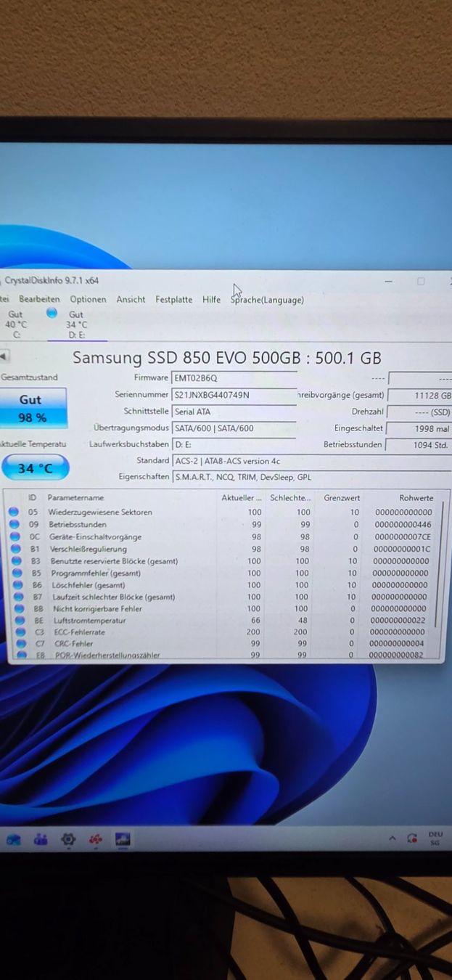
Task: Click status circle for Betriebsstunden SMART row
Action: pos(14,524)
